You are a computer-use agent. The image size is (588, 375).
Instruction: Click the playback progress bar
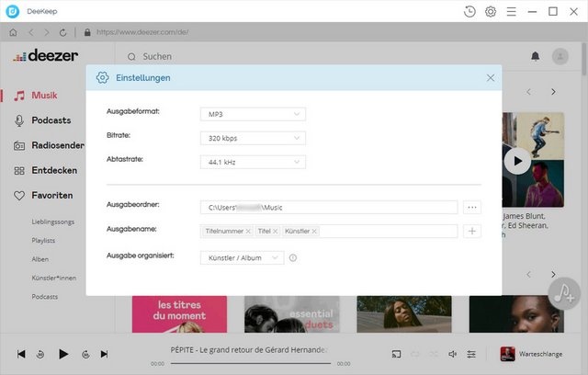point(251,363)
